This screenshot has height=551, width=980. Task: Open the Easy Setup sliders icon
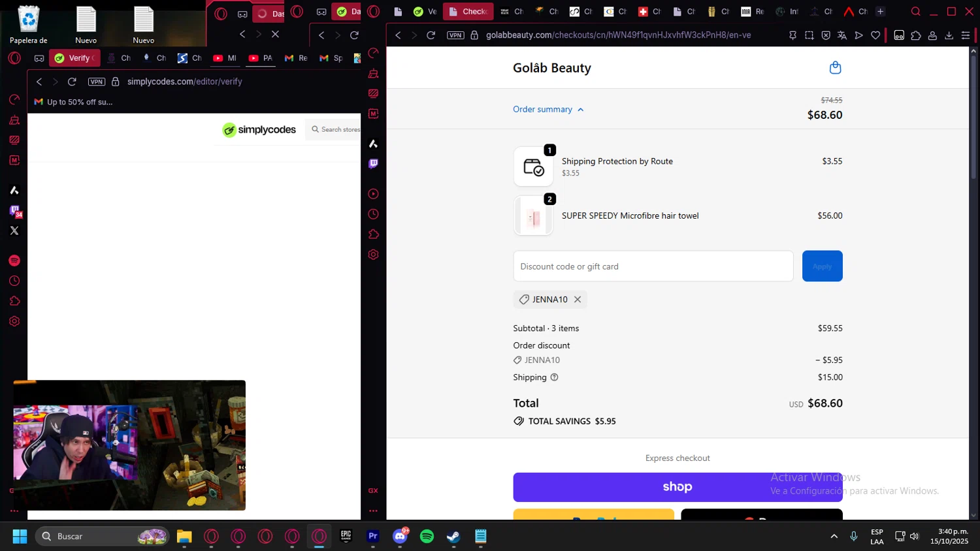(x=966, y=35)
